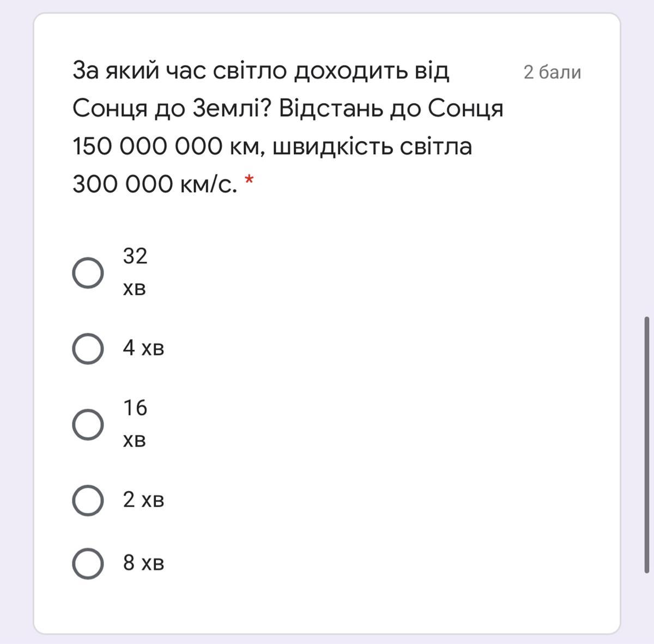This screenshot has width=654, height=644.
Task: Click the '16 хв' answer label text
Action: coord(135,423)
